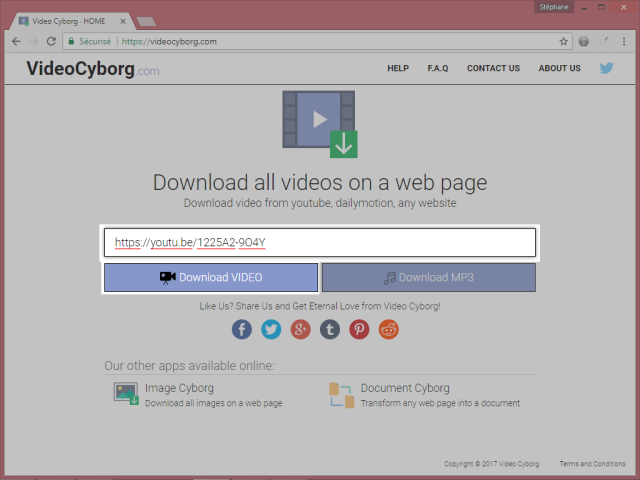Go back using browser back arrow

point(16,41)
